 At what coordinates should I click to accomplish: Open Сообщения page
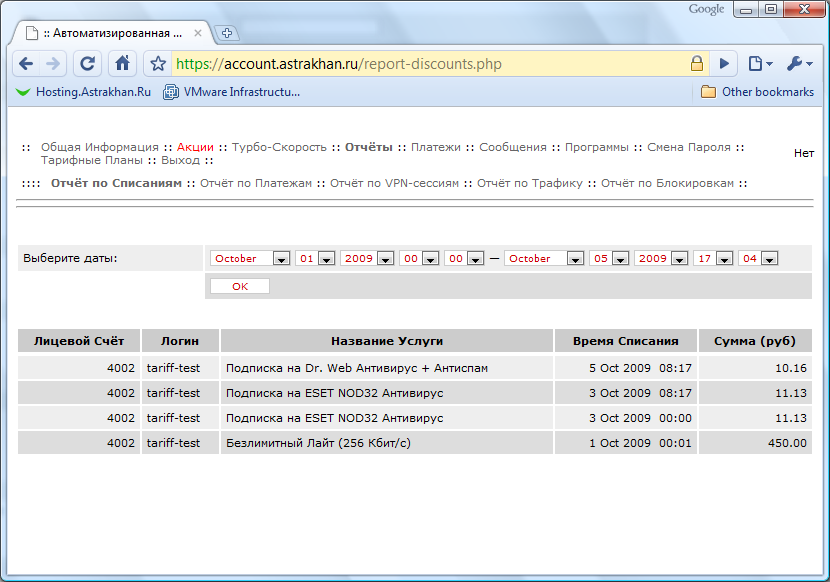[x=513, y=147]
